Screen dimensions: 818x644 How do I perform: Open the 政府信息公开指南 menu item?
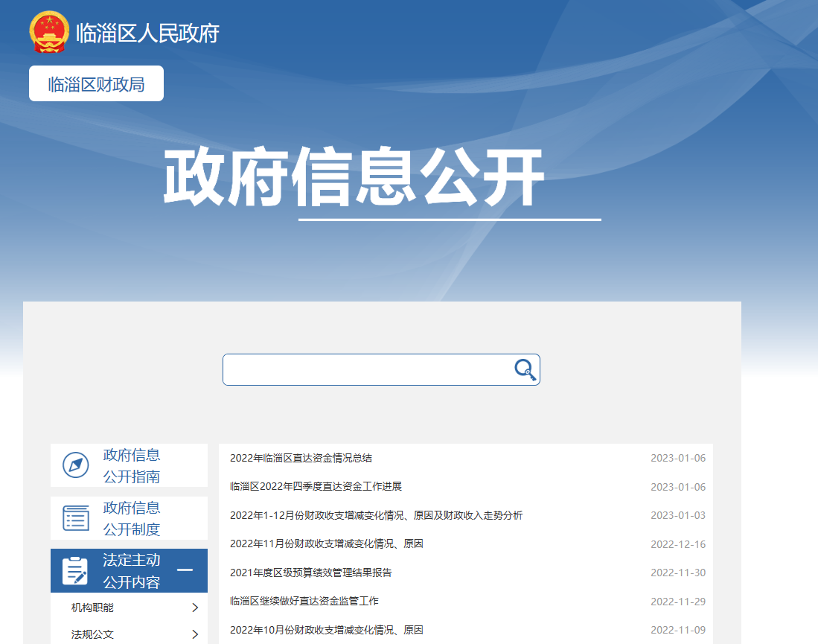coord(132,466)
